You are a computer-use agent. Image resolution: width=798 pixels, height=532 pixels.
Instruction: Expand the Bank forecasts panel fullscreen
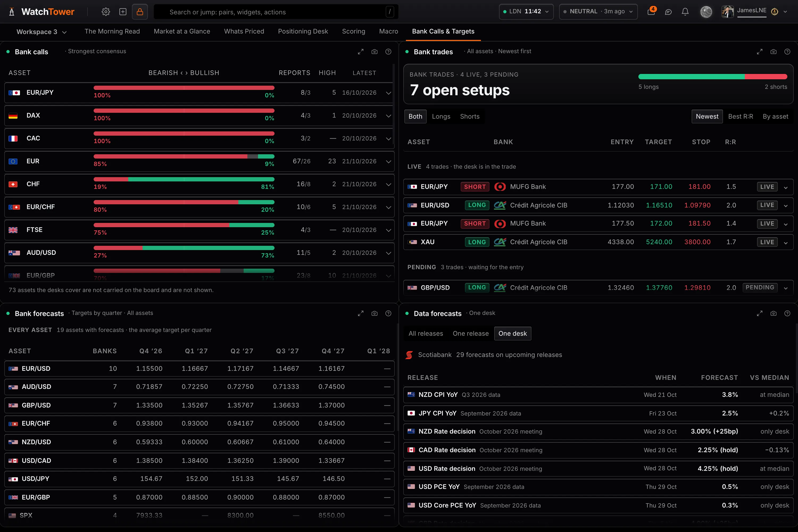(361, 314)
